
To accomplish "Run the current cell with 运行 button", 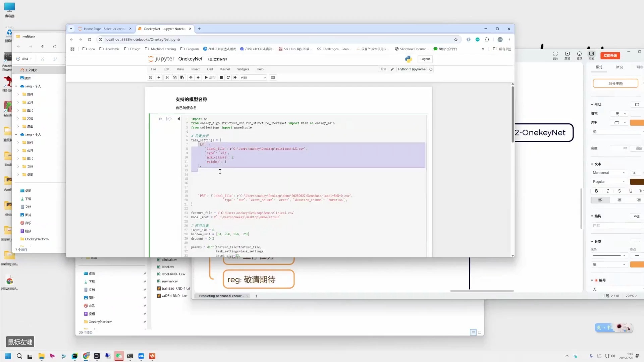I will point(210,77).
